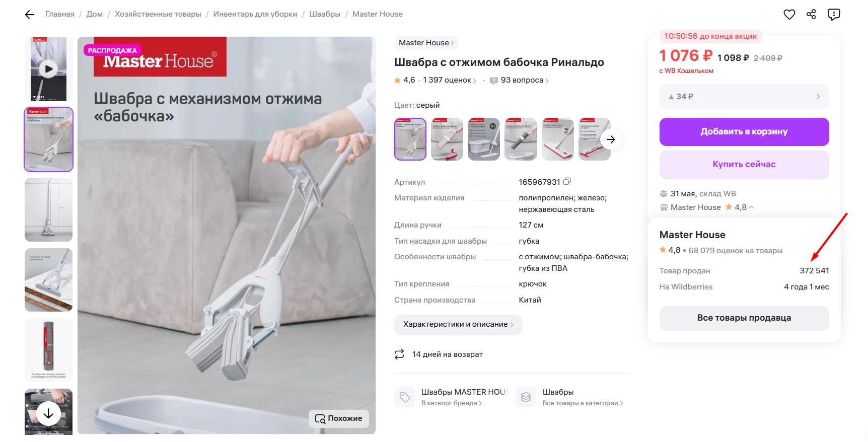Play the product video thumbnail

coord(48,69)
